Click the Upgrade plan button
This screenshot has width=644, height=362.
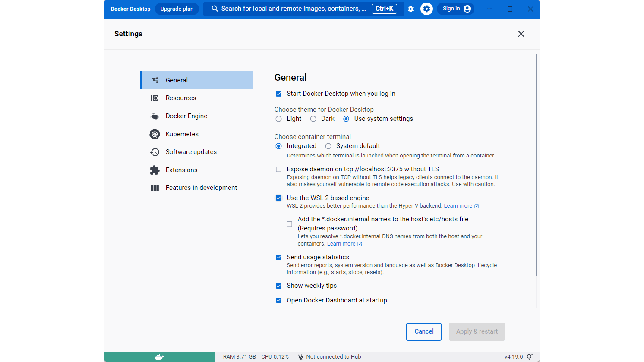coord(177,9)
